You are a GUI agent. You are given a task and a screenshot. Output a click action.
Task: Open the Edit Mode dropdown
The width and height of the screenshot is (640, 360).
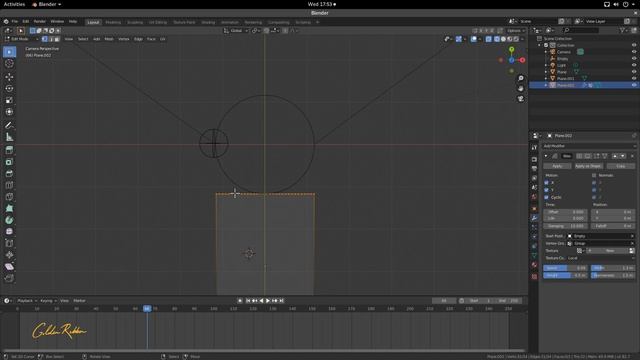point(21,39)
